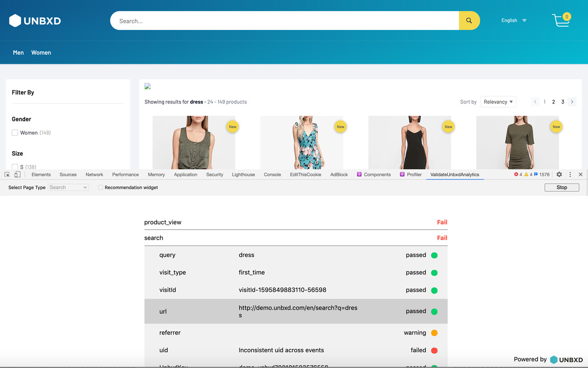The width and height of the screenshot is (588, 368).
Task: Click the black dress product thumbnail
Action: point(409,143)
